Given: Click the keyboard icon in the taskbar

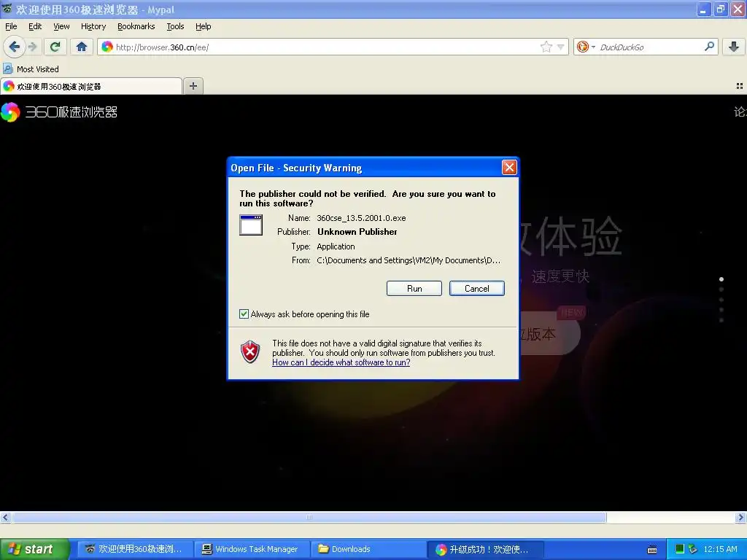Looking at the screenshot, I should (x=652, y=550).
